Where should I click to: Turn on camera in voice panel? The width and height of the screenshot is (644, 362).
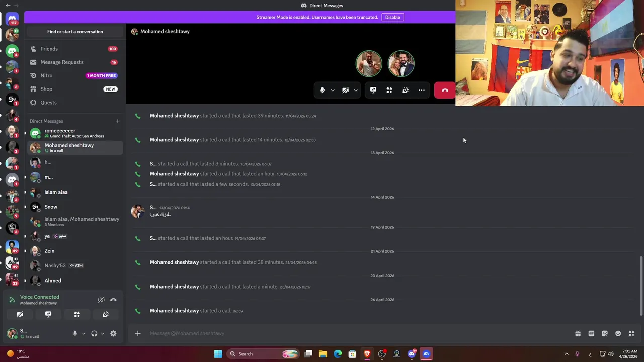[20, 314]
